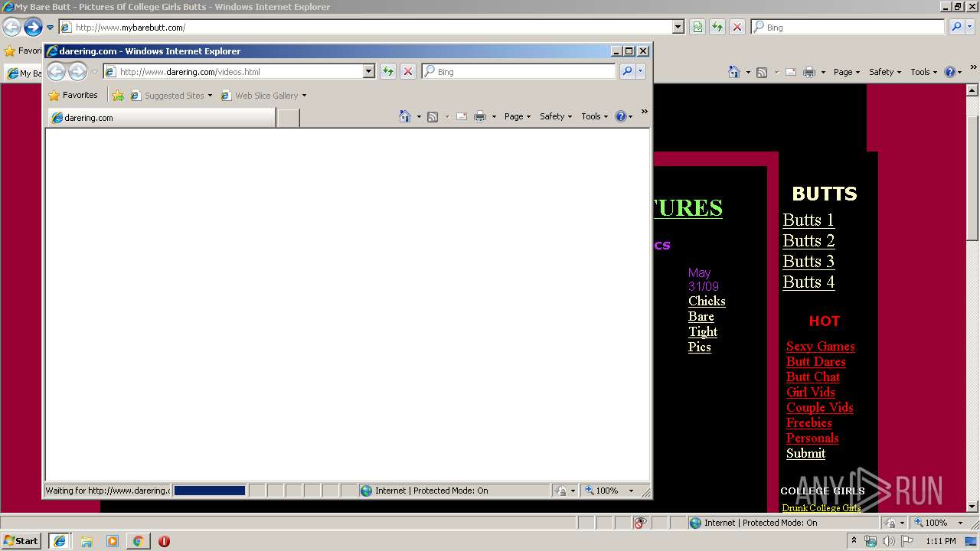Click page loading progress bar
The width and height of the screenshot is (980, 551).
pos(210,491)
